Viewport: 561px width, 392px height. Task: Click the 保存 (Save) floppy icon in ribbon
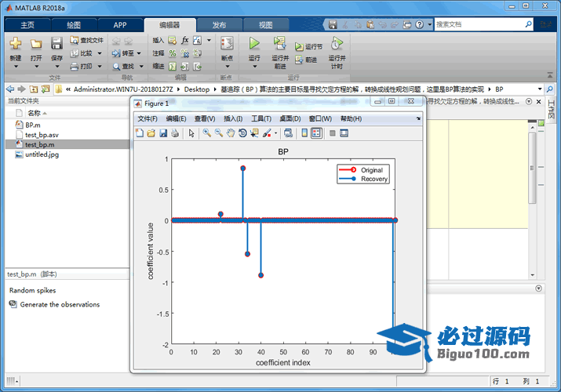[56, 44]
